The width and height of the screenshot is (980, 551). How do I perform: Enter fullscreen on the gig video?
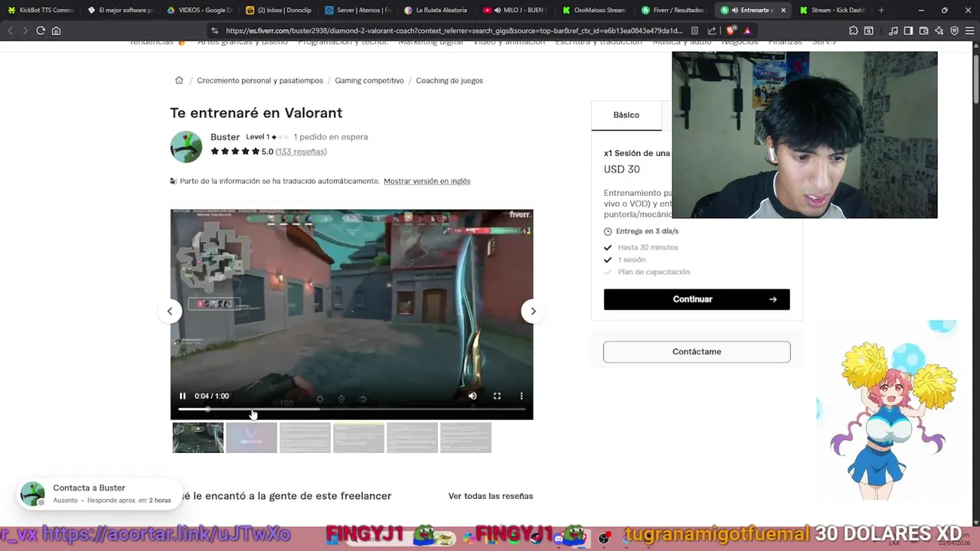click(x=497, y=396)
